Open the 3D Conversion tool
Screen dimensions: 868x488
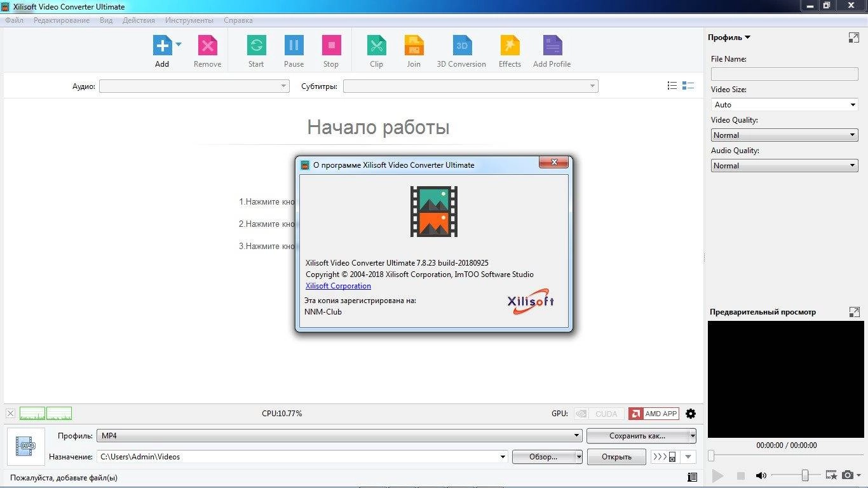pyautogui.click(x=462, y=45)
